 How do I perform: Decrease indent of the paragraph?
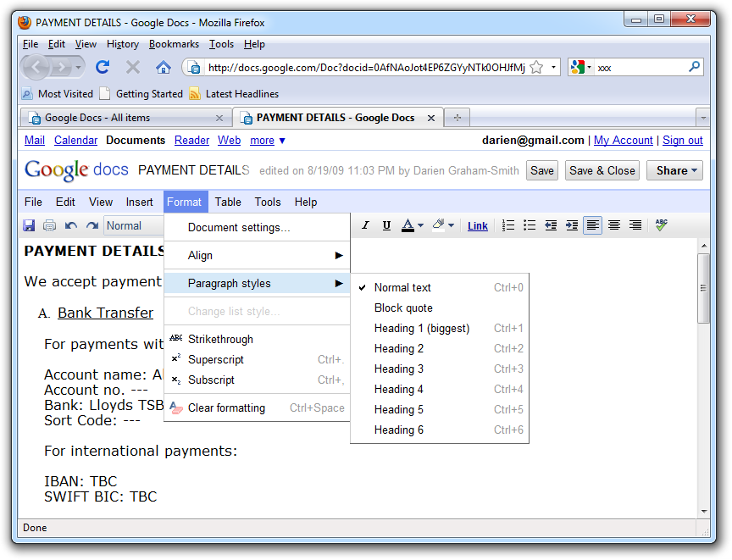(551, 225)
